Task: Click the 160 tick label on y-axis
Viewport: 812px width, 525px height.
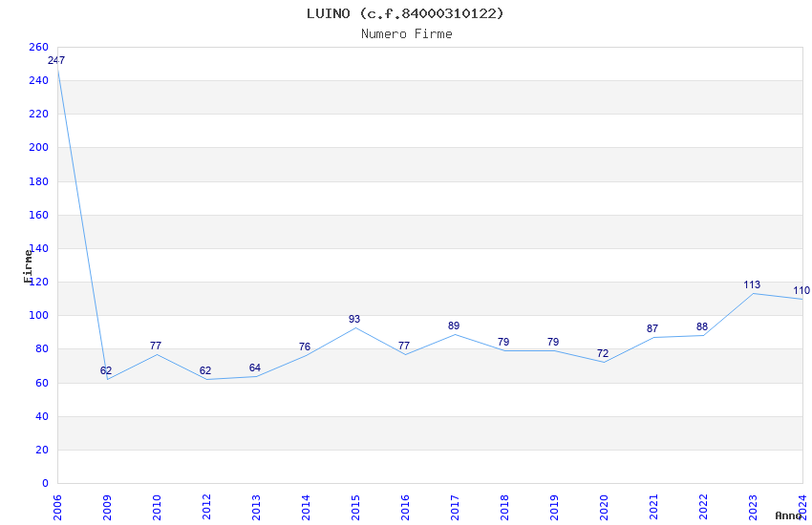Action: tap(39, 215)
